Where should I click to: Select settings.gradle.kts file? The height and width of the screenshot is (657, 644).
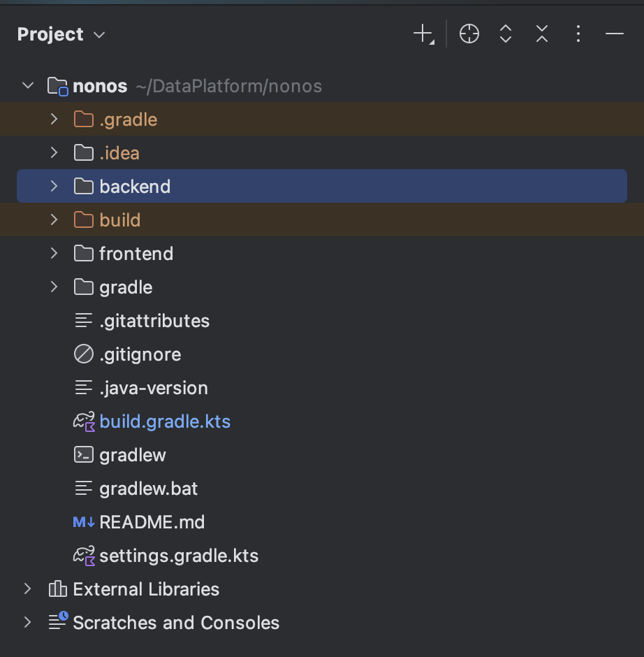(321, 556)
